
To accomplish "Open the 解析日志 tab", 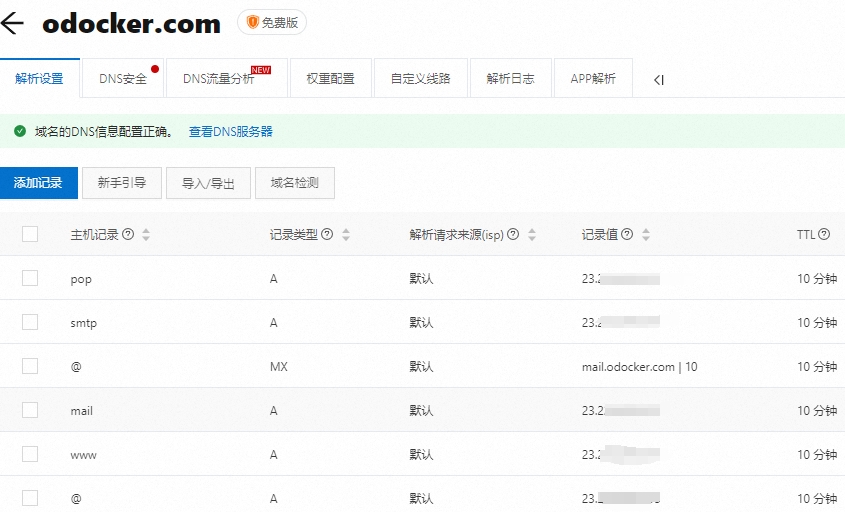I will [x=510, y=79].
